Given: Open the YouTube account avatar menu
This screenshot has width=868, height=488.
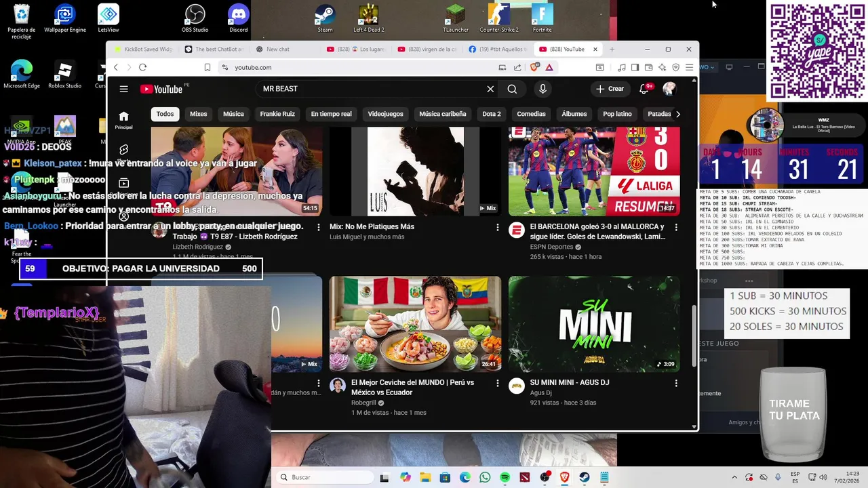Looking at the screenshot, I should 669,89.
